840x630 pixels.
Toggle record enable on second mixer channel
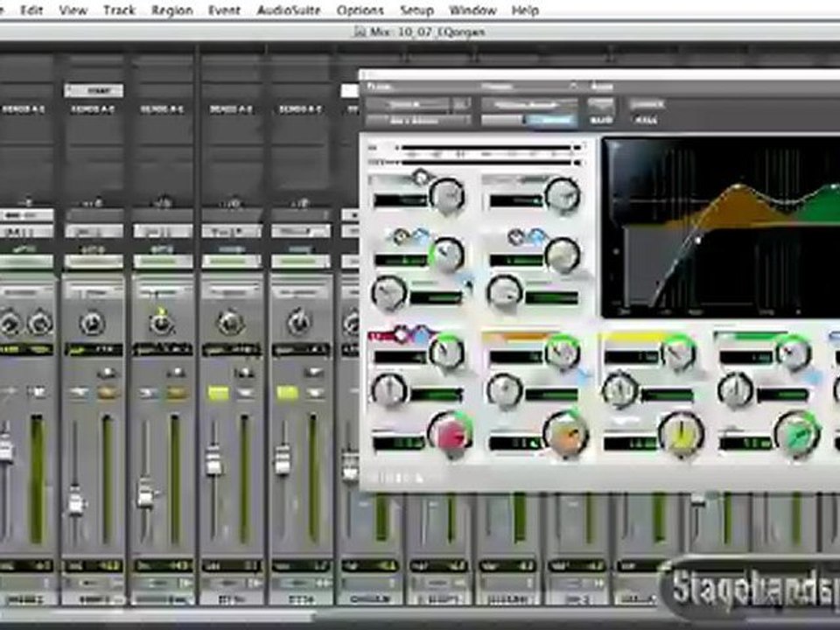(108, 373)
